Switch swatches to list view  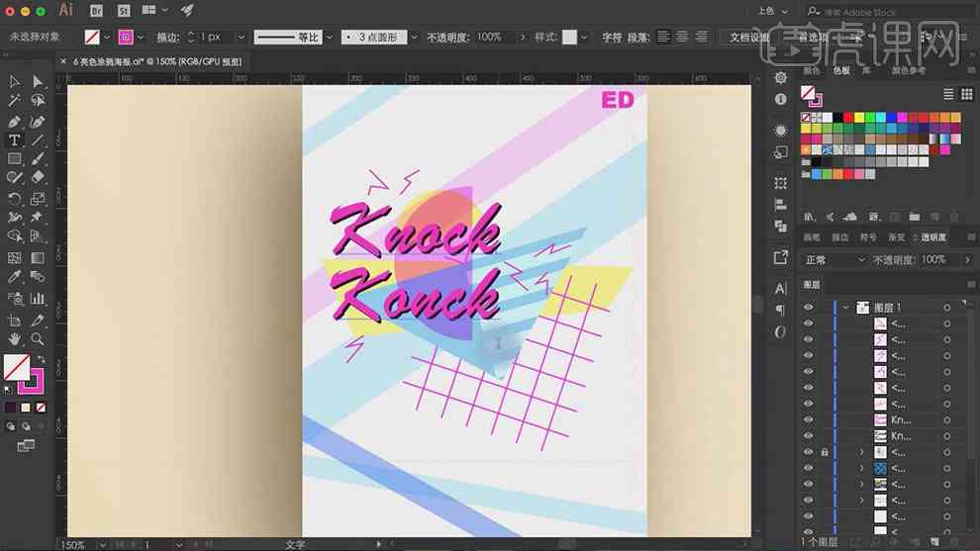tap(948, 94)
